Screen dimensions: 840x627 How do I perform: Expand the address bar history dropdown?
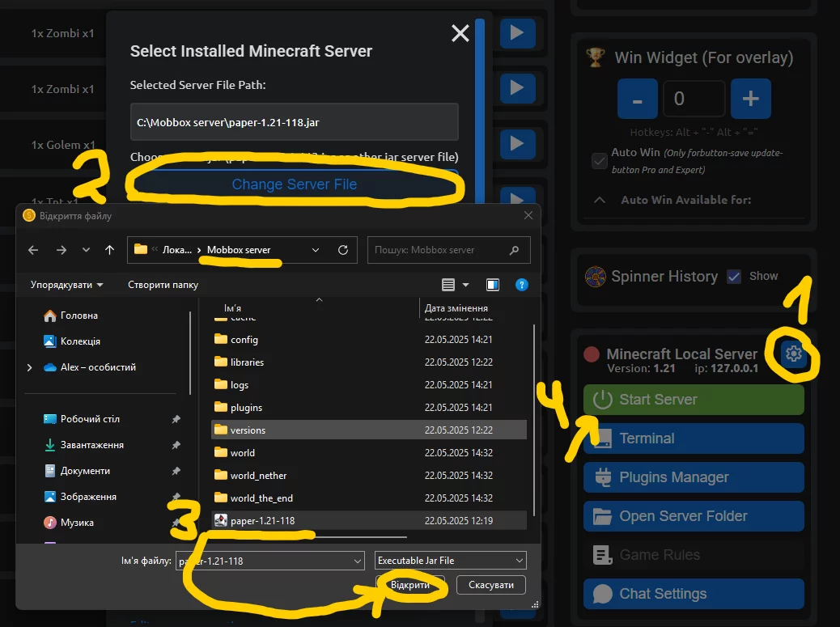click(x=316, y=250)
